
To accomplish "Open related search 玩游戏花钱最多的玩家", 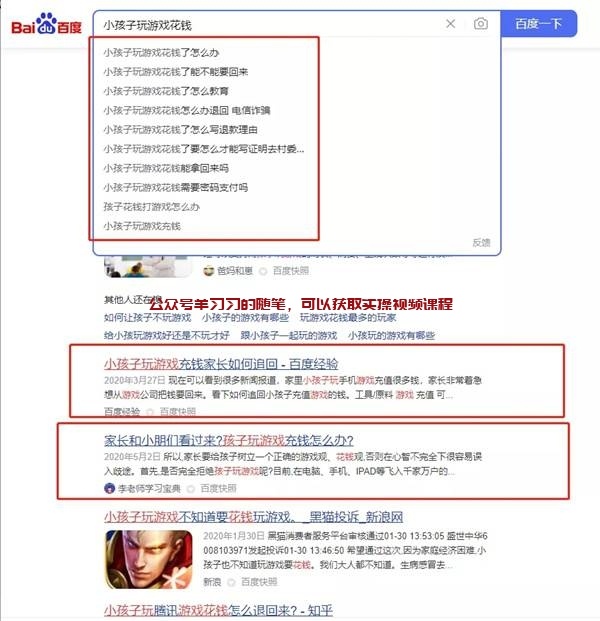I will [348, 318].
